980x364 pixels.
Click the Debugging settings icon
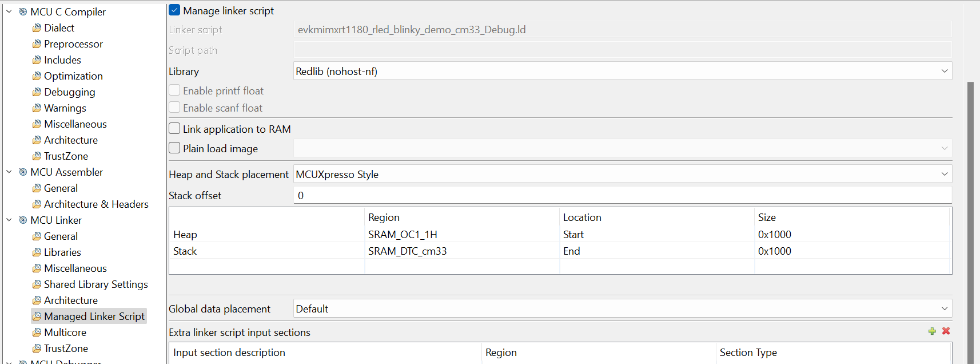click(x=37, y=92)
